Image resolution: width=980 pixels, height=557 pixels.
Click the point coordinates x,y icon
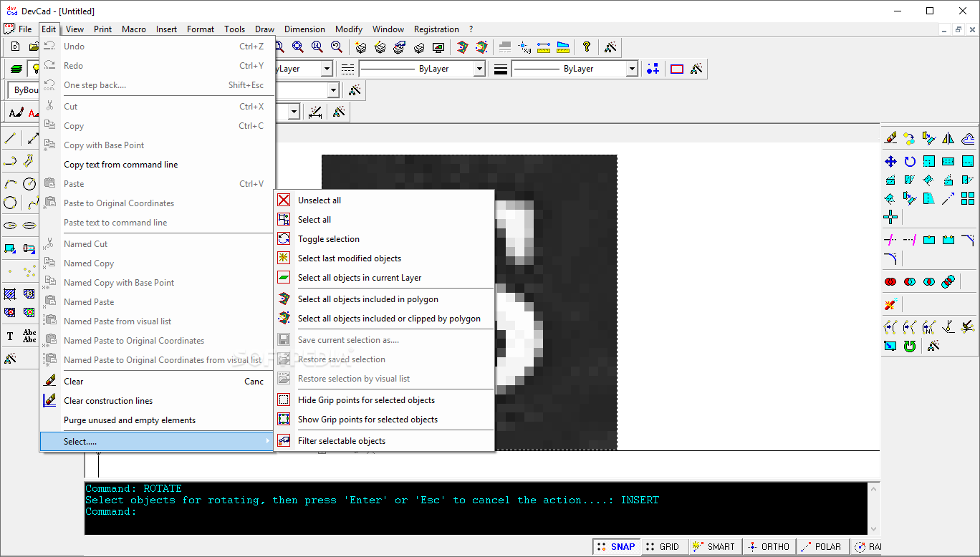(524, 47)
